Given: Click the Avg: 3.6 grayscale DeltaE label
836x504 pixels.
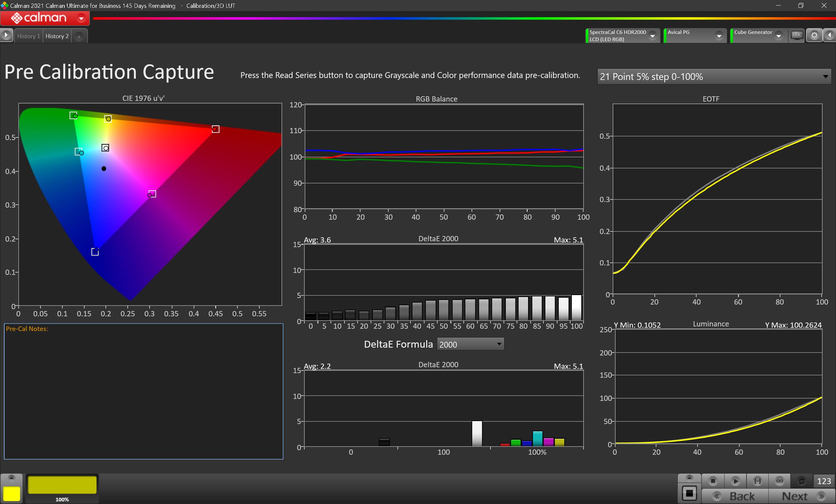Looking at the screenshot, I should (x=317, y=240).
